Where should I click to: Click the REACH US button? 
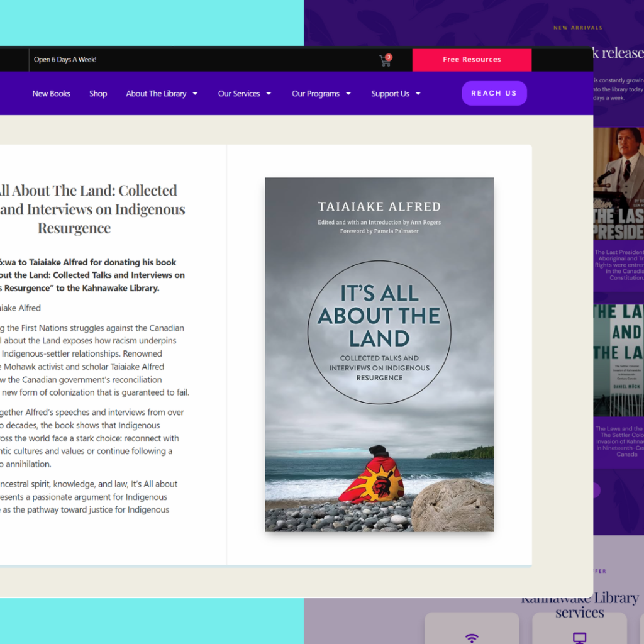(494, 93)
